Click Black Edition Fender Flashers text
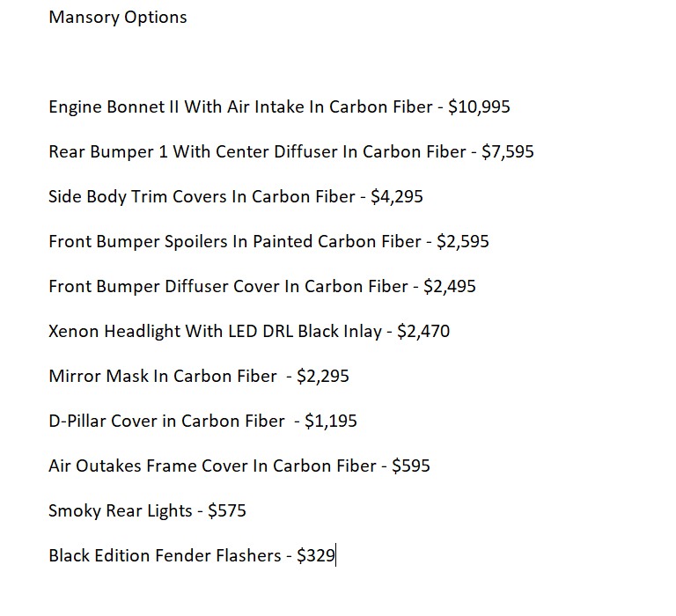Screen dimensions: 676x616 [x=165, y=555]
